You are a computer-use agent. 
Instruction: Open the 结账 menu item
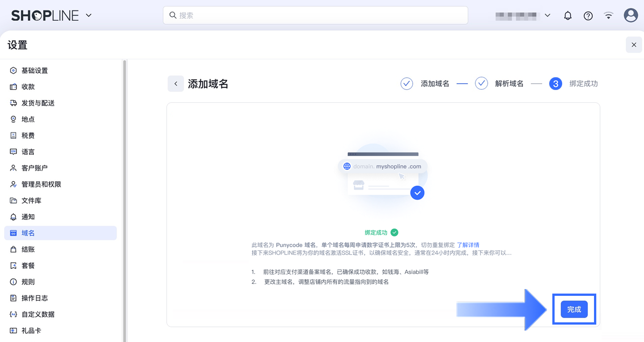[x=61, y=249]
